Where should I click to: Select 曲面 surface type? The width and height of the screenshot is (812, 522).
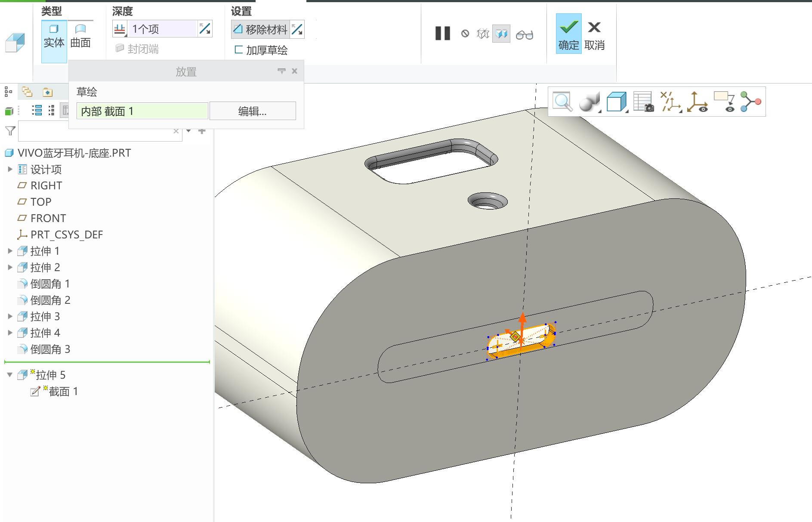click(80, 36)
